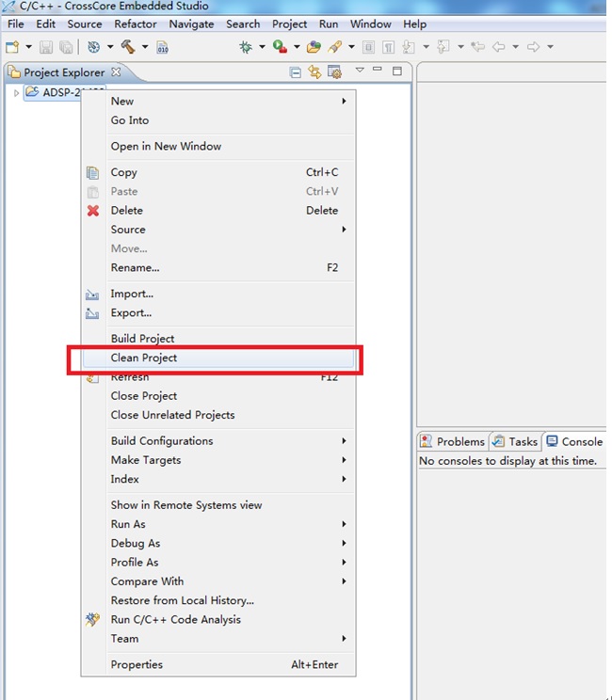Click the Last Edit Location arrow icon
Image resolution: width=612 pixels, height=700 pixels.
coord(478,46)
